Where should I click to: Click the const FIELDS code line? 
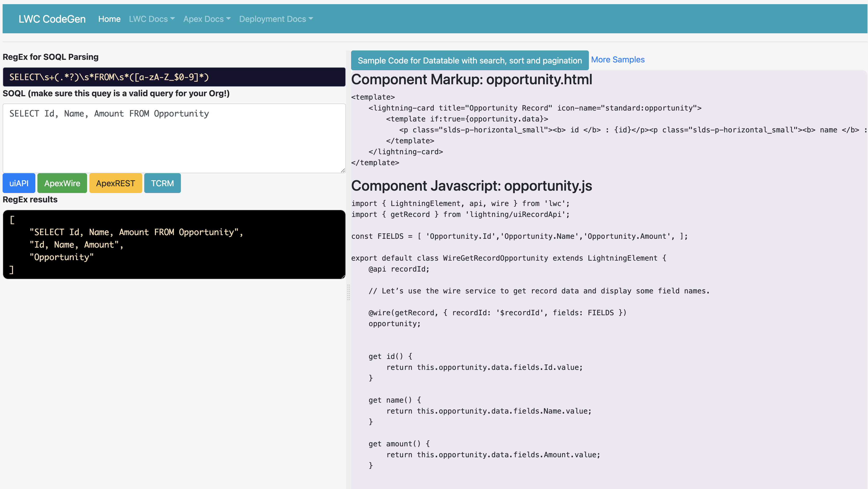pyautogui.click(x=519, y=236)
